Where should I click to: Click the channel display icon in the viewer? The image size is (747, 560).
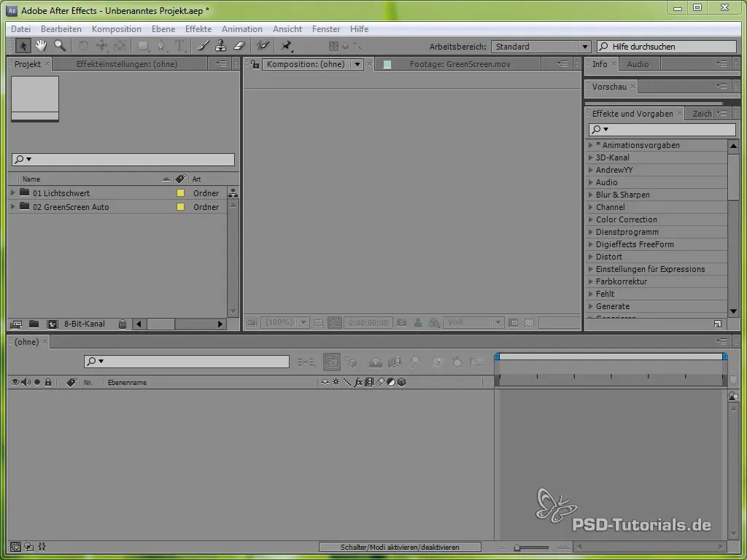(x=433, y=323)
